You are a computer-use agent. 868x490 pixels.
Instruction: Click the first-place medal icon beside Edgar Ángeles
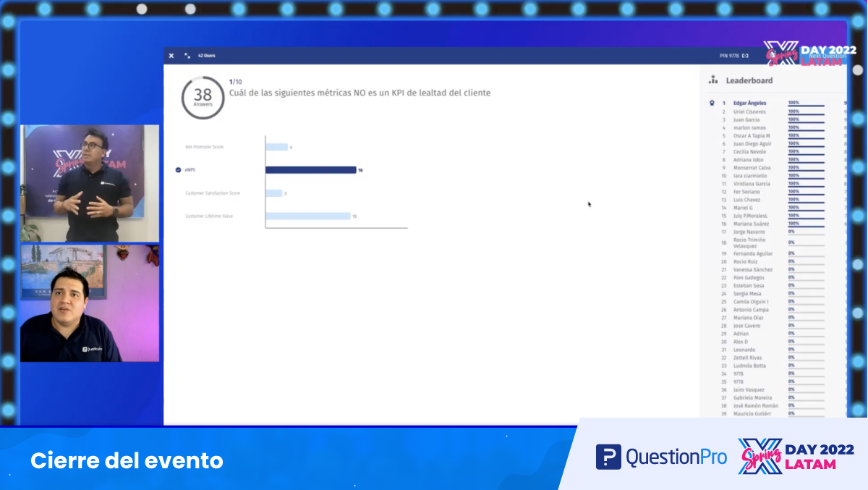pyautogui.click(x=712, y=104)
